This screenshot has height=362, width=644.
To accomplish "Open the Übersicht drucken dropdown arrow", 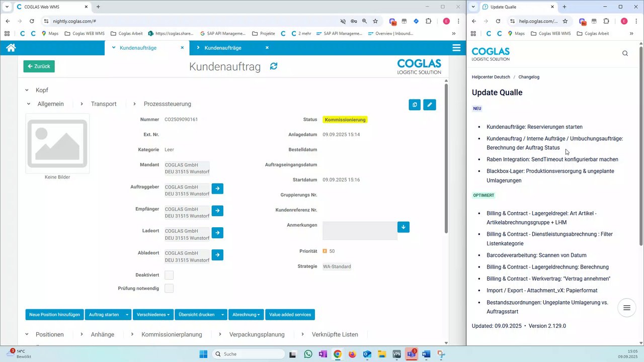I will click(x=222, y=315).
